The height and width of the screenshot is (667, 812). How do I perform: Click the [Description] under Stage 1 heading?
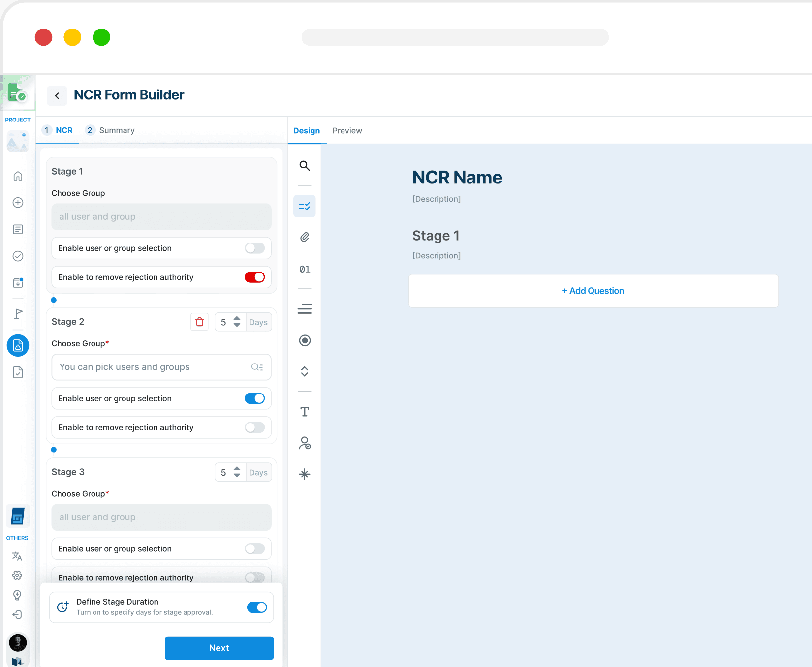(437, 256)
